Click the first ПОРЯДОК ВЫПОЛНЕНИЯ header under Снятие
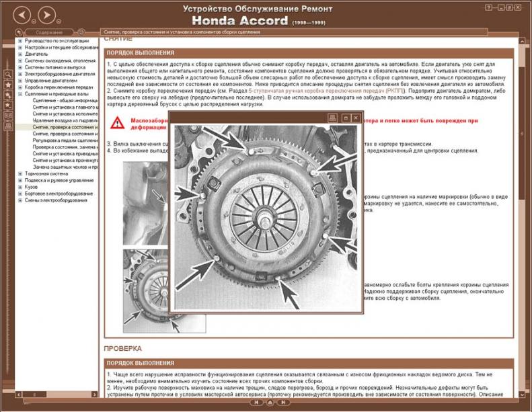532x412 pixels. (x=309, y=53)
